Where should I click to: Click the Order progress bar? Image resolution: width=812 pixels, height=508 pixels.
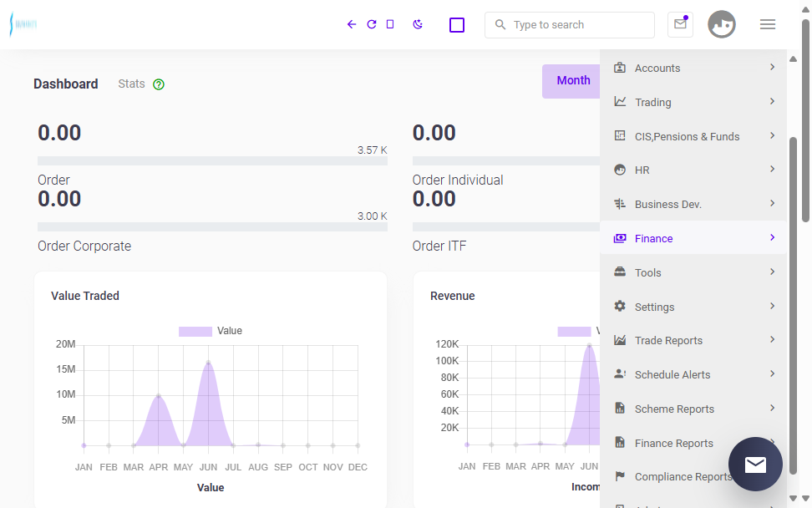[x=212, y=161]
